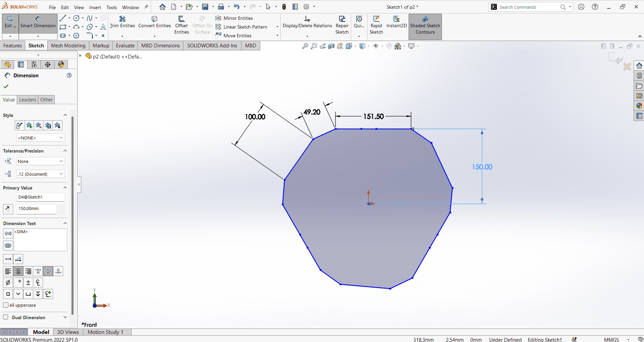Collapse the Style section
644x342 pixels.
[x=65, y=115]
